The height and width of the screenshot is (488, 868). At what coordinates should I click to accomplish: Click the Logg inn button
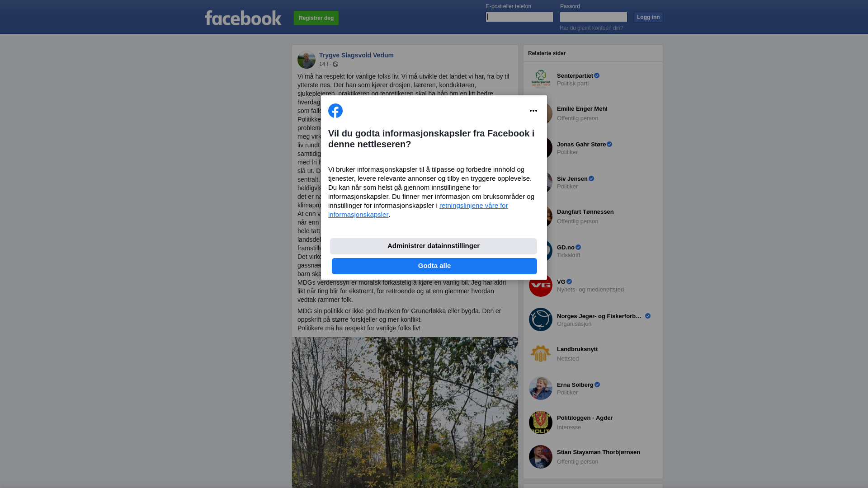tap(648, 17)
